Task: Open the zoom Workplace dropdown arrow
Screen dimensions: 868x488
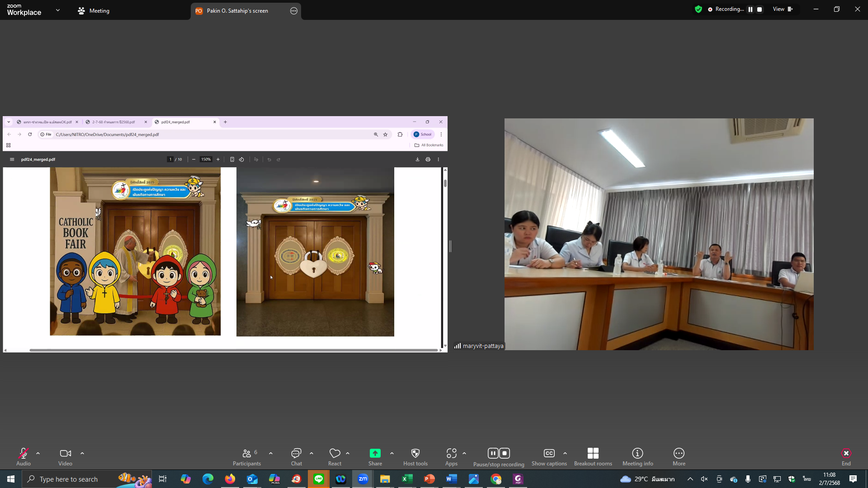Action: [58, 10]
